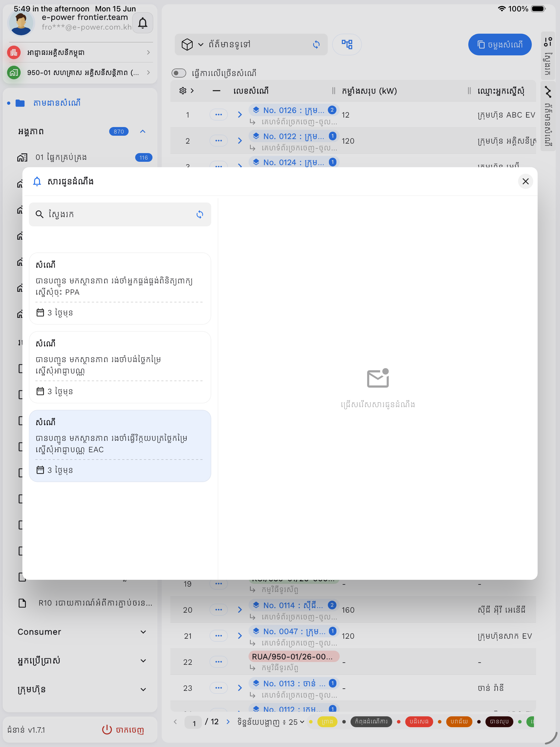Viewport: 560px width, 747px height.
Task: Close the notifications dialog
Action: 525,181
